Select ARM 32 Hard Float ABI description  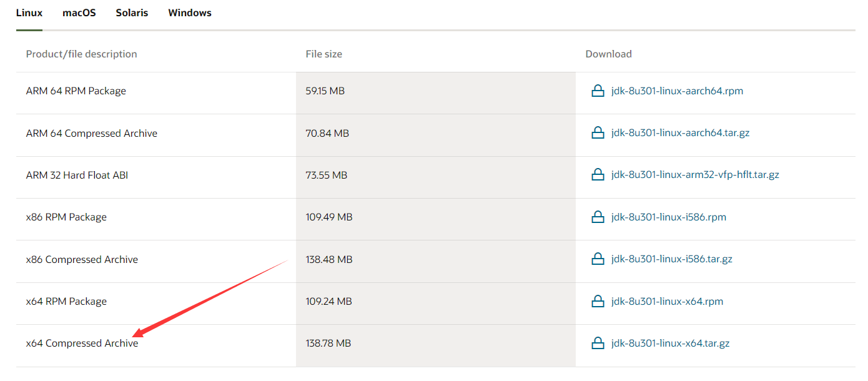coord(77,176)
